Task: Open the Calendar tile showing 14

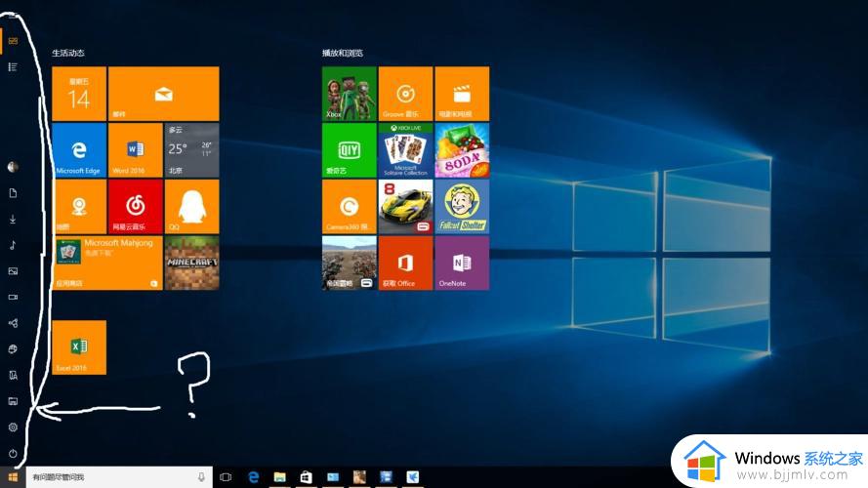Action: 79,94
